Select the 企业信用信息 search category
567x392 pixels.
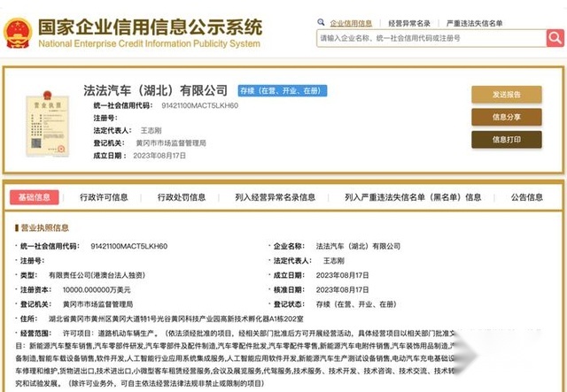[351, 24]
